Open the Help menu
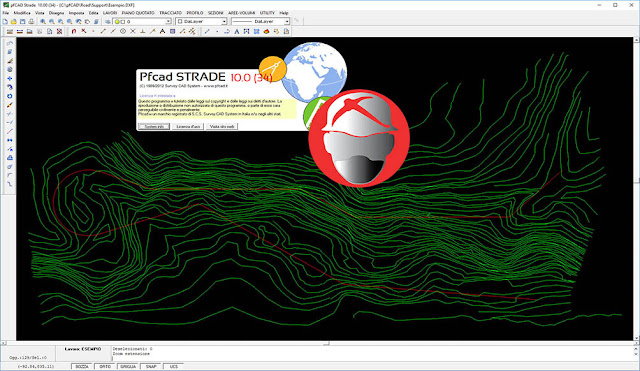Screen dimensions: 640x371 coord(284,13)
